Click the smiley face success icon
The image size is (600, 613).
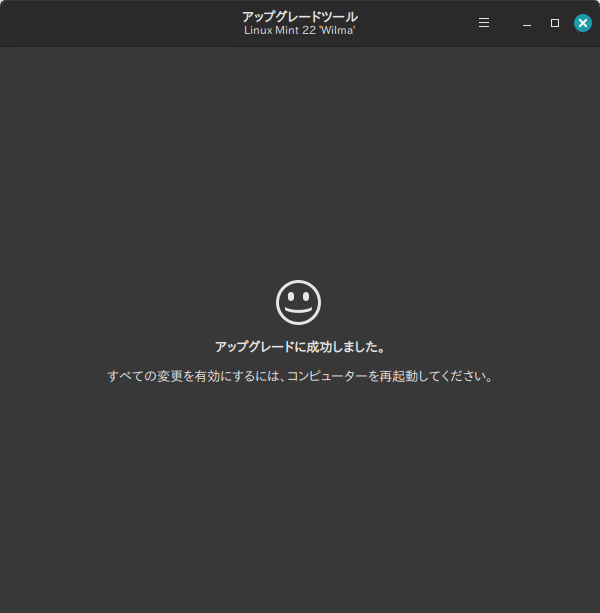point(299,302)
